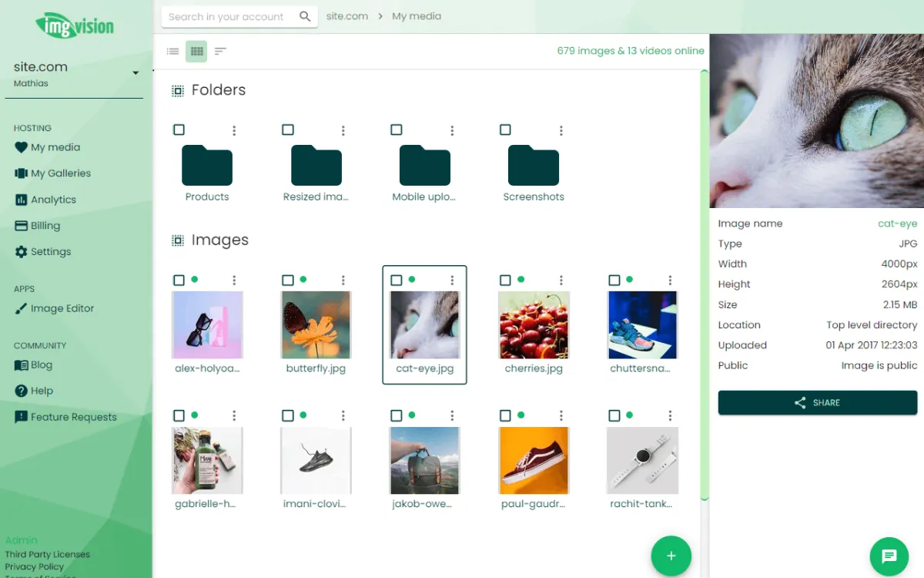Open My Galleries page
The image size is (924, 578).
61,173
